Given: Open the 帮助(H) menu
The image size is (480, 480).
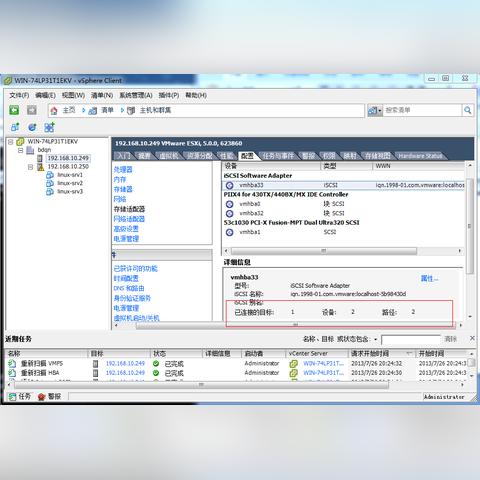Looking at the screenshot, I should coord(196,95).
